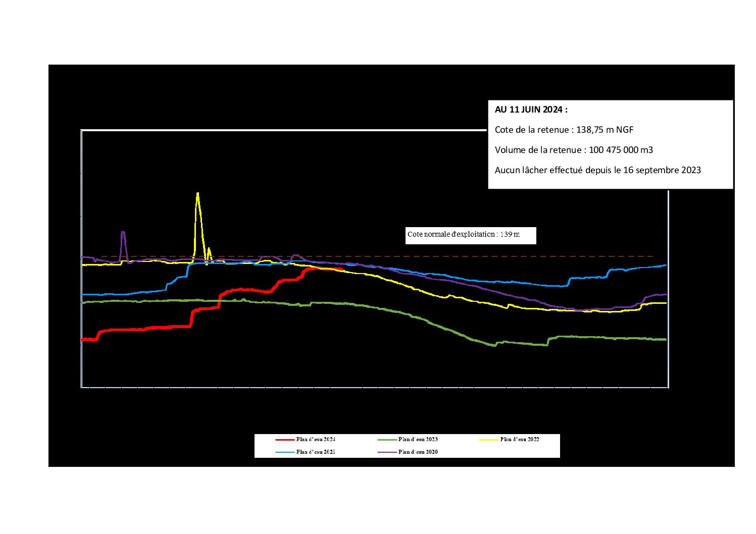Image resolution: width=756 pixels, height=534 pixels.
Task: Select 'Volume de la retenue : 100 475 000 m3' line
Action: pyautogui.click(x=574, y=150)
